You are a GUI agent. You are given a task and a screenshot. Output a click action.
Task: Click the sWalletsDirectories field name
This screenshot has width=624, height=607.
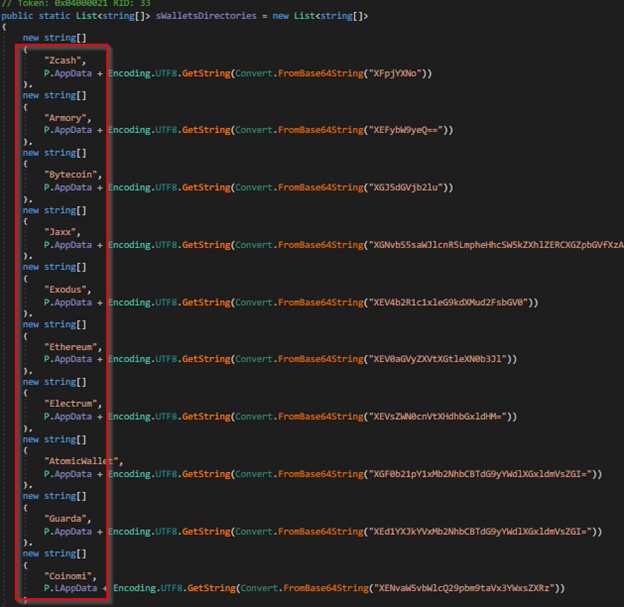pyautogui.click(x=206, y=16)
